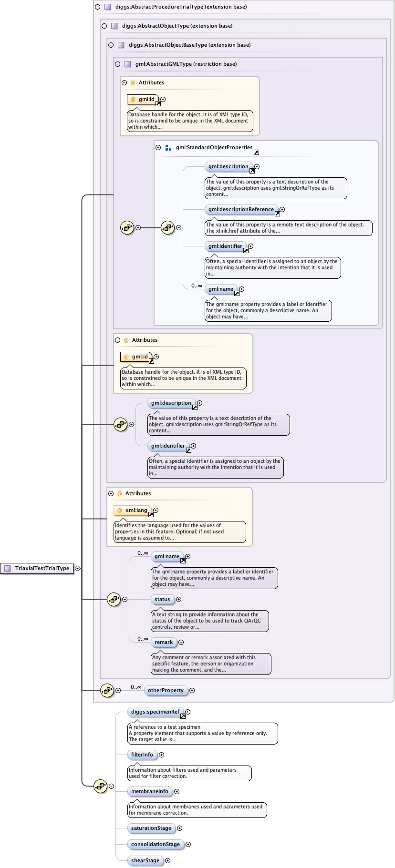Click the reference arrow beside gml:StandardObjectProperties title
This screenshot has height=868, width=395.
point(256,152)
